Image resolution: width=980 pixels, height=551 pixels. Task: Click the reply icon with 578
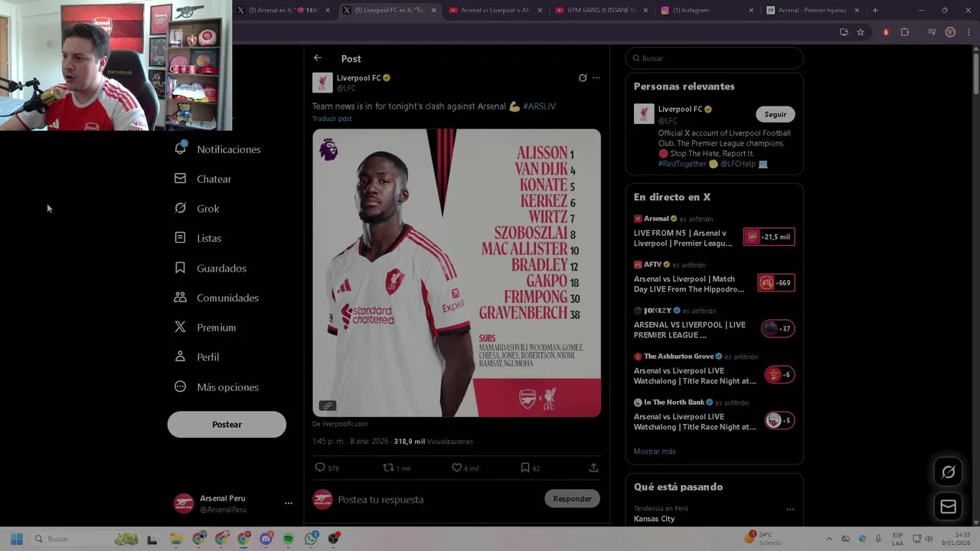pyautogui.click(x=320, y=468)
